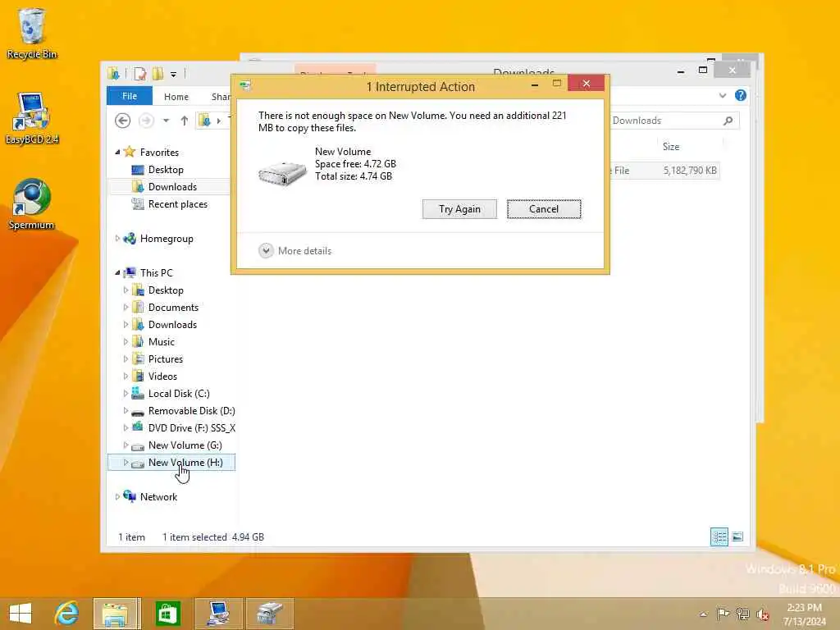The image size is (840, 630).
Task: Click the New Volume drive icon in dialog
Action: tap(282, 172)
